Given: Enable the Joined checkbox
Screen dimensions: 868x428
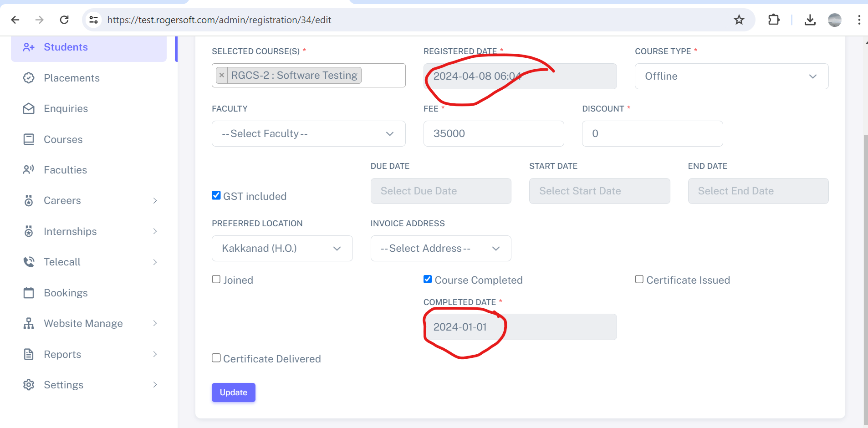Looking at the screenshot, I should coord(216,279).
